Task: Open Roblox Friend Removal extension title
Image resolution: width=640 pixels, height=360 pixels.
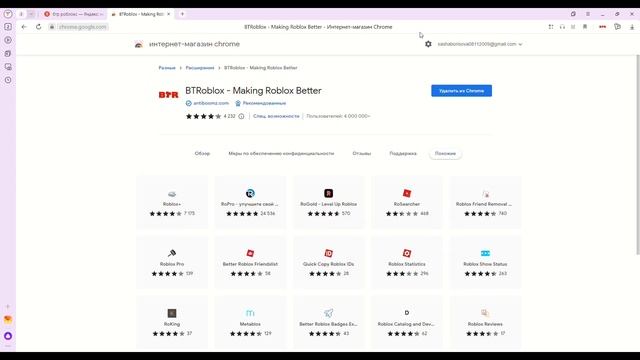Action: (x=484, y=204)
